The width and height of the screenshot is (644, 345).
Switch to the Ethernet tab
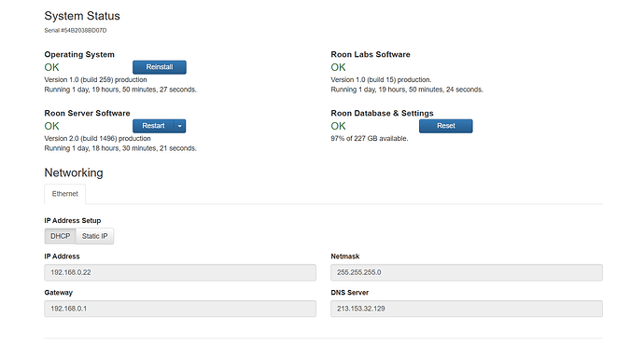click(x=65, y=194)
